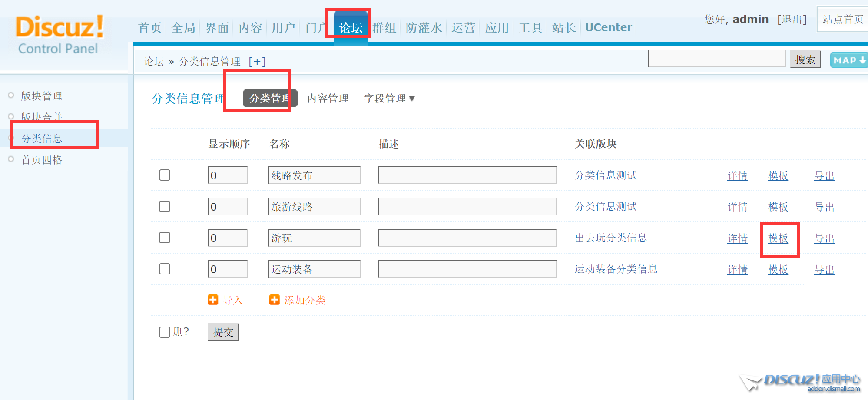This screenshot has height=400, width=868.
Task: Tick the checkbox in the 线路发布 row
Action: pyautogui.click(x=165, y=175)
